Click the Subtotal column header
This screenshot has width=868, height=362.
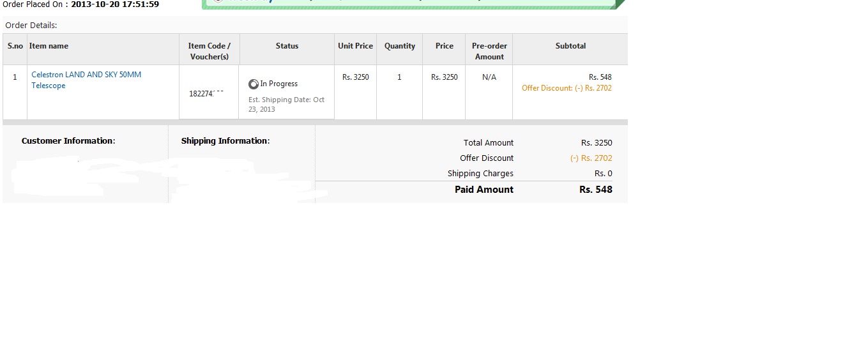(x=570, y=46)
